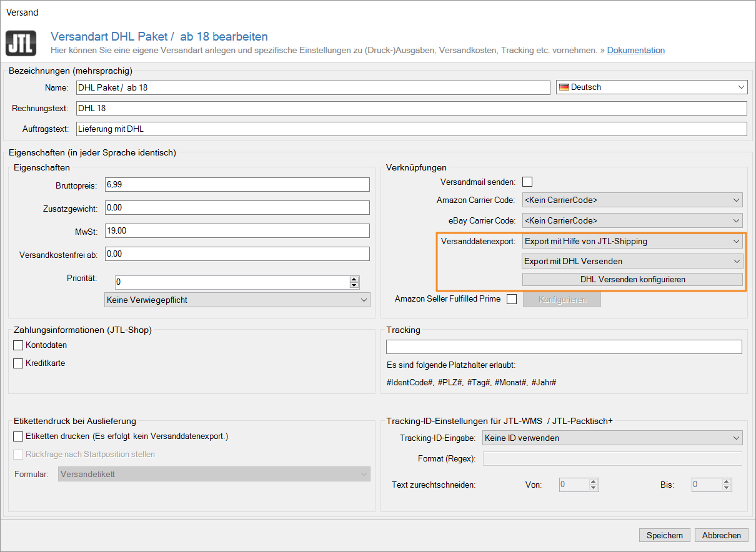
Task: Click the JTL logo icon
Action: (21, 43)
